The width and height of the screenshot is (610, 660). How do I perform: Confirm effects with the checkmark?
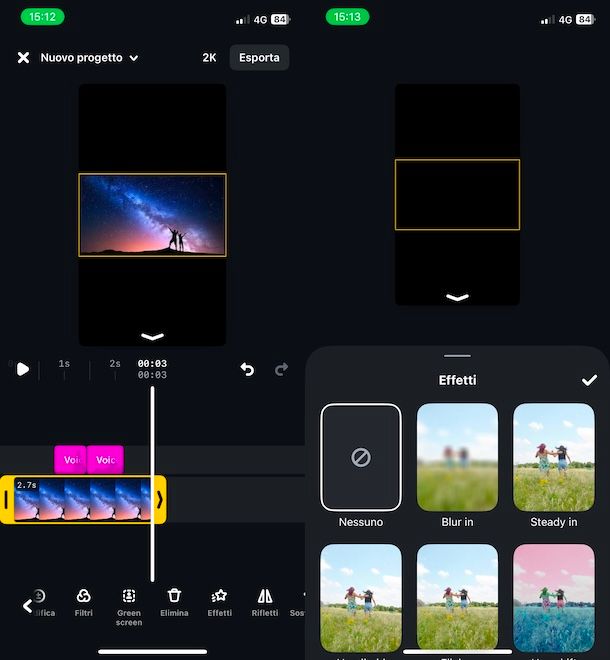[x=589, y=380]
